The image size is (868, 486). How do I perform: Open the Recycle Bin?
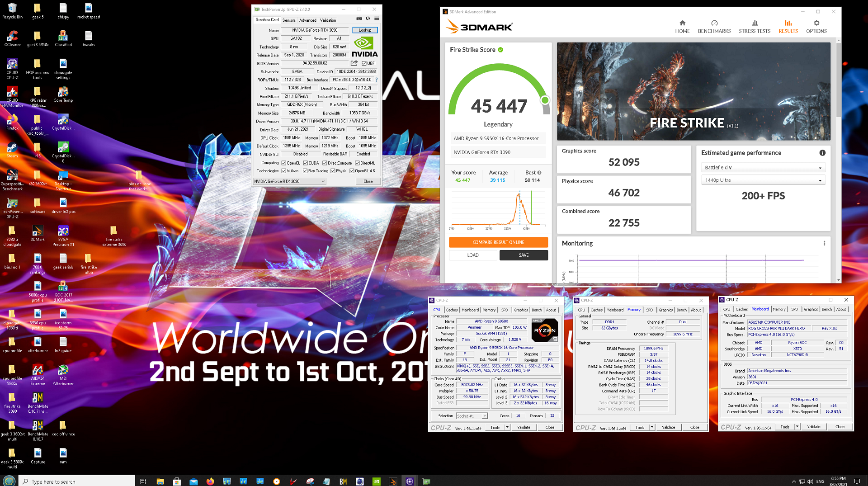pos(13,11)
